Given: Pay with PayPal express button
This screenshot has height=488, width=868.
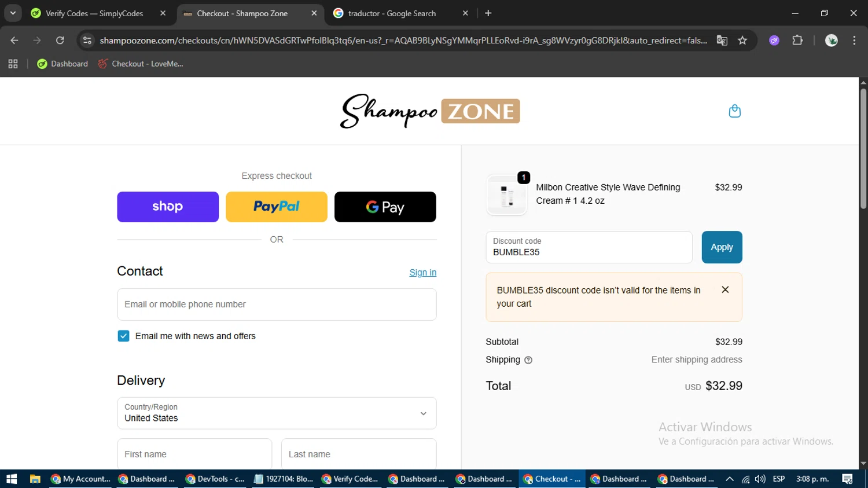Looking at the screenshot, I should [277, 207].
